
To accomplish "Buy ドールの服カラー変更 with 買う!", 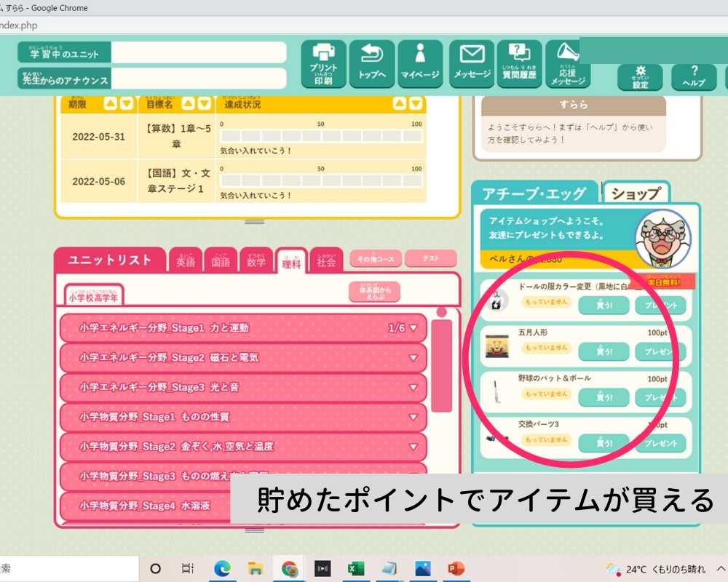I will point(604,306).
